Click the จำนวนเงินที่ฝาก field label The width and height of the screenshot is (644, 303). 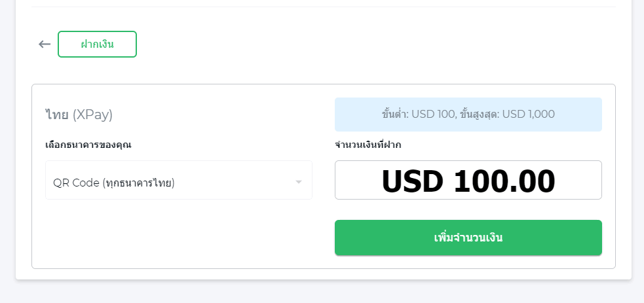pos(368,145)
